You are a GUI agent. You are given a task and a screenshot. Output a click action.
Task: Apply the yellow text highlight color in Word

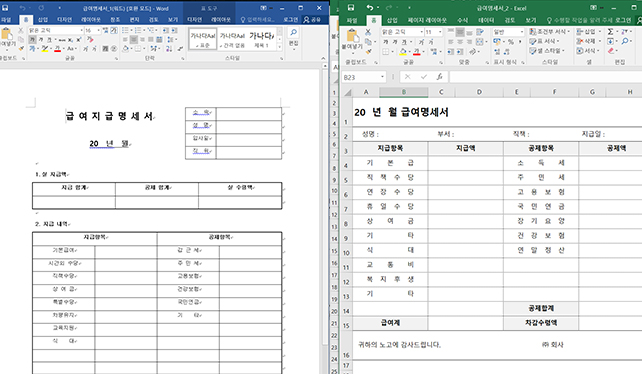(x=45, y=49)
